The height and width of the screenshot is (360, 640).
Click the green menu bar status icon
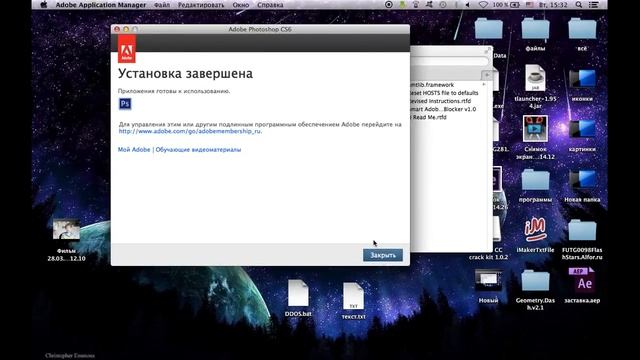pyautogui.click(x=402, y=5)
